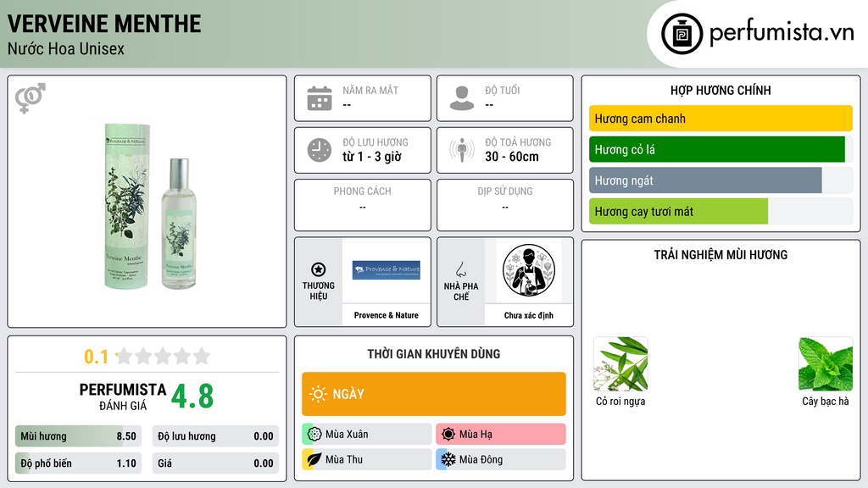Click the sillage icon beside Độ toả hương

pos(462,150)
